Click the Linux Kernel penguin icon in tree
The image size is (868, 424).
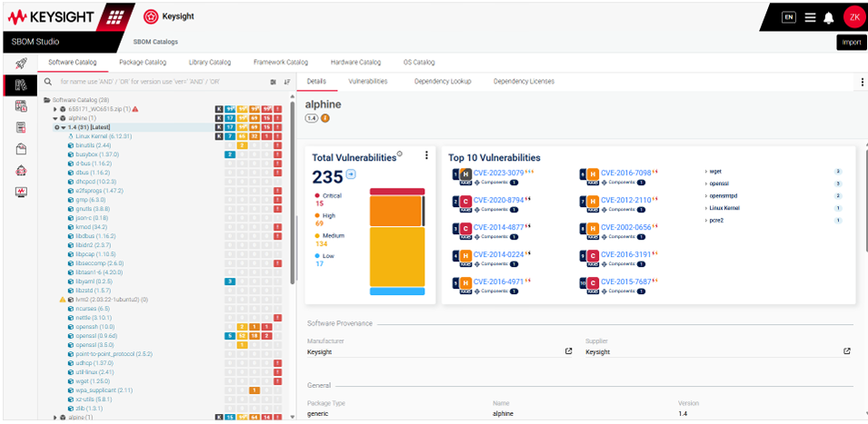click(x=70, y=136)
